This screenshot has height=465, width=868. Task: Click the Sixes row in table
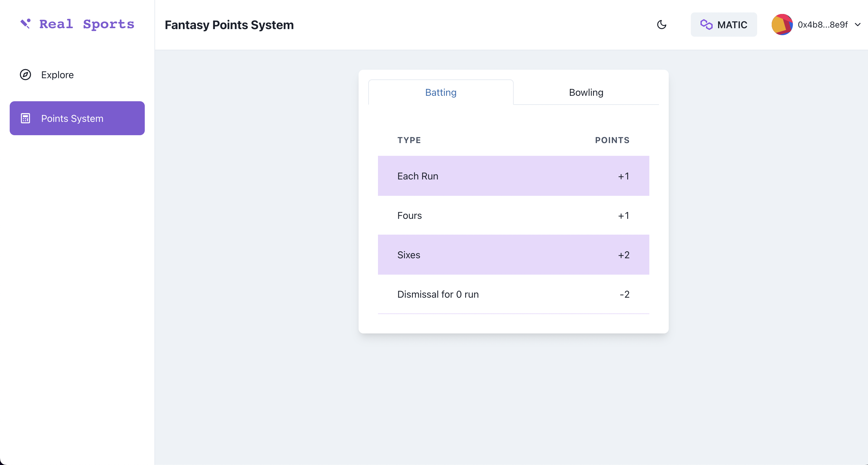click(x=513, y=255)
